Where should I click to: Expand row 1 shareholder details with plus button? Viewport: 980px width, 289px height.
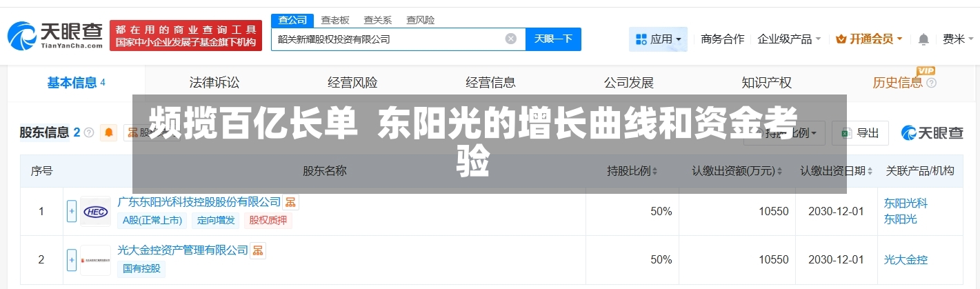pos(72,212)
